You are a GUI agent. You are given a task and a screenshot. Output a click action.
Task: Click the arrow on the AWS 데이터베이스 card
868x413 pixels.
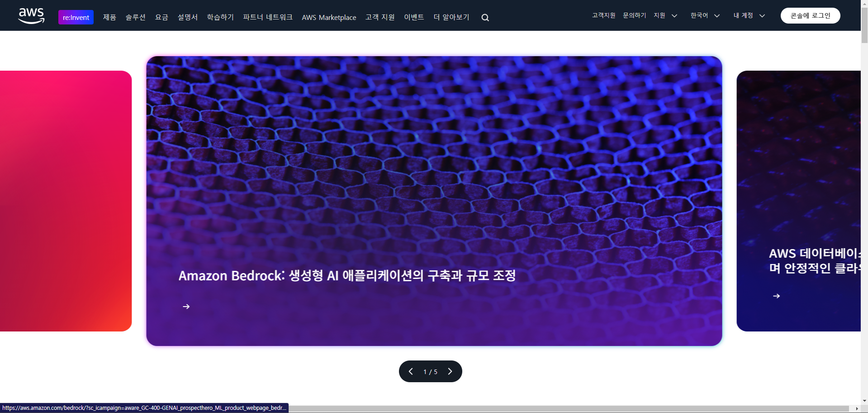click(777, 296)
